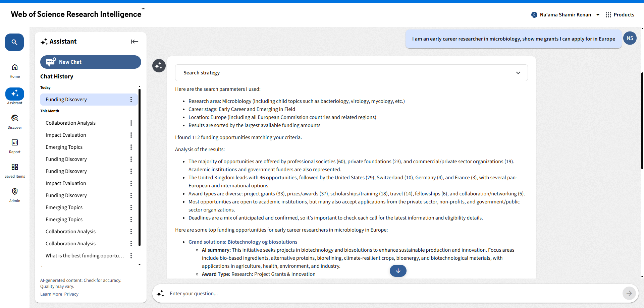The image size is (644, 308).
Task: Open the Privacy link
Action: click(x=71, y=294)
